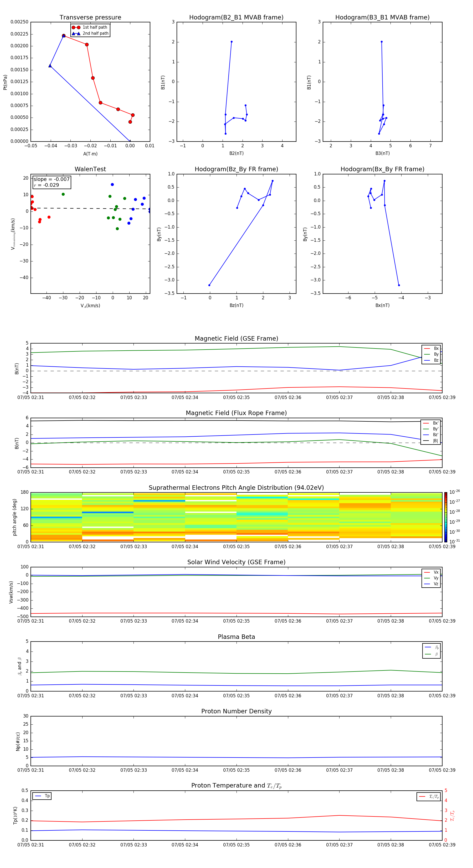Click the 'Vy' legend entry
This screenshot has width=473, height=868.
431,578
